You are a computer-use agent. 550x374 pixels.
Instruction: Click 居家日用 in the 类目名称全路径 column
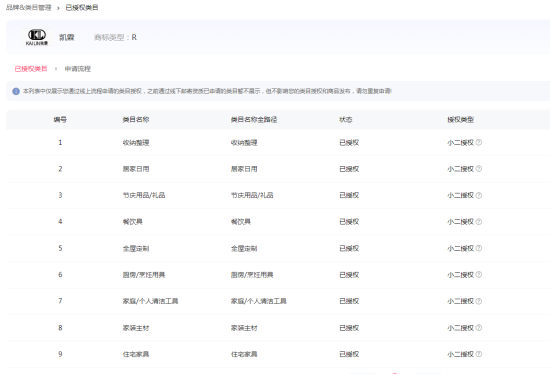(244, 169)
